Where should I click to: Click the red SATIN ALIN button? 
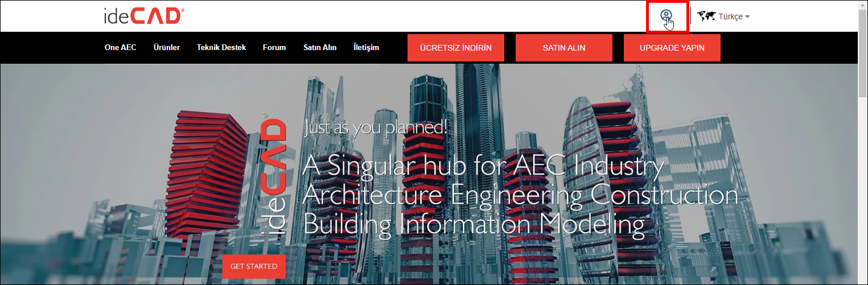click(x=564, y=48)
